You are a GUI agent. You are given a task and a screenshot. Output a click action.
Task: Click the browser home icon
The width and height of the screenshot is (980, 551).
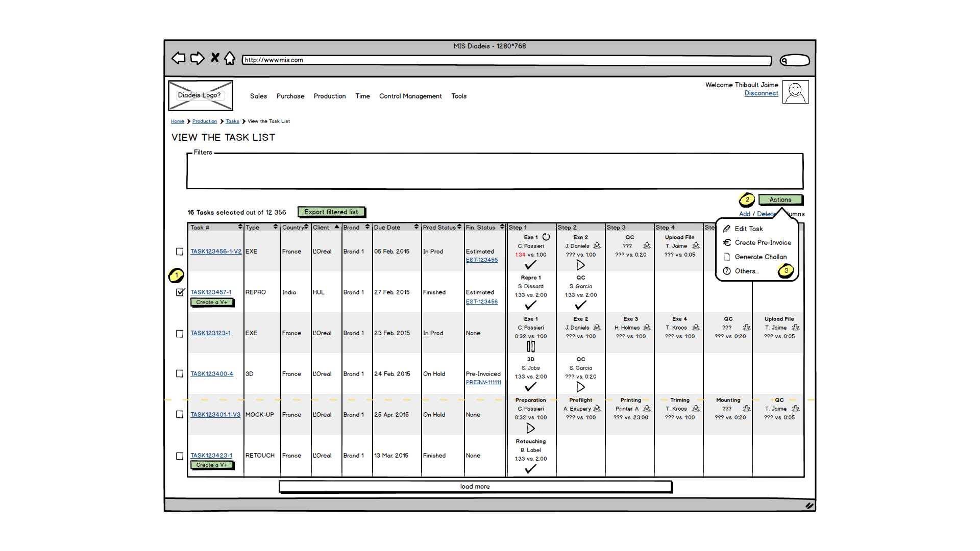click(230, 58)
